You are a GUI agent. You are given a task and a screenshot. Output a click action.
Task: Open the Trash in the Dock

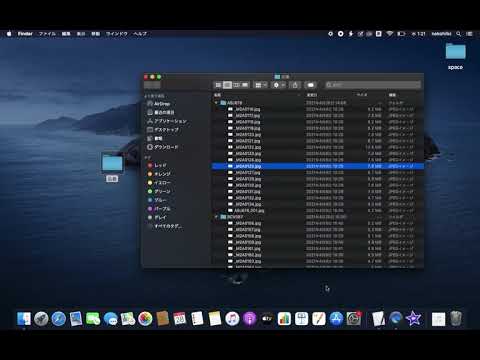pyautogui.click(x=456, y=319)
